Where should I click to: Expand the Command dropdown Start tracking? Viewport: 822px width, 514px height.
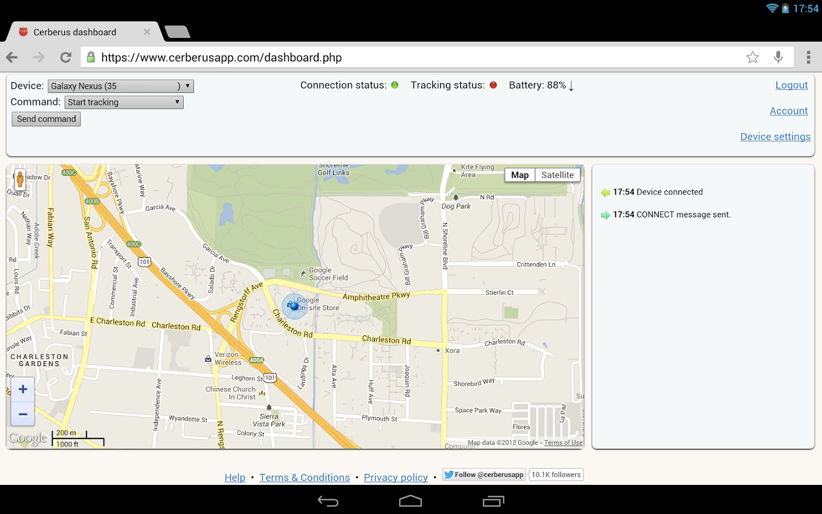(x=123, y=102)
